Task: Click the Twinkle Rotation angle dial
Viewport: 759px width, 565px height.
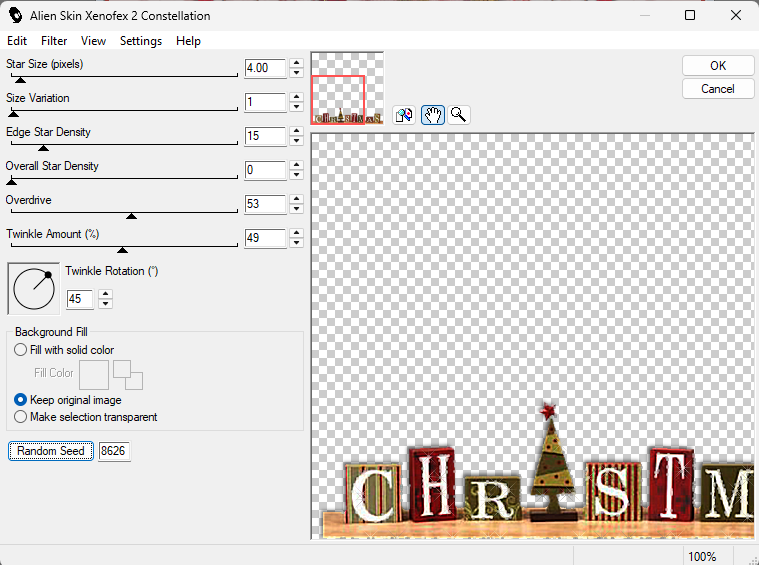Action: click(x=34, y=289)
